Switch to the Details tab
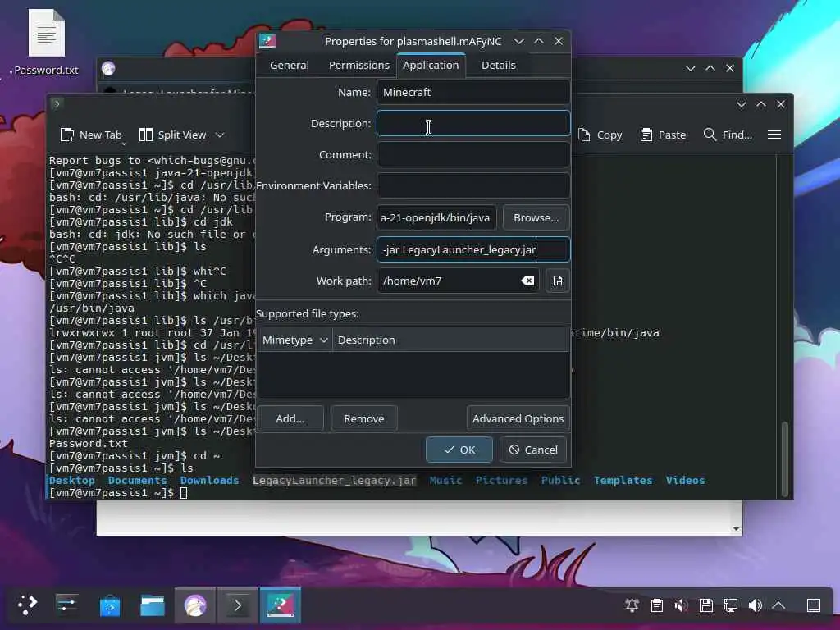The width and height of the screenshot is (840, 630). click(498, 66)
